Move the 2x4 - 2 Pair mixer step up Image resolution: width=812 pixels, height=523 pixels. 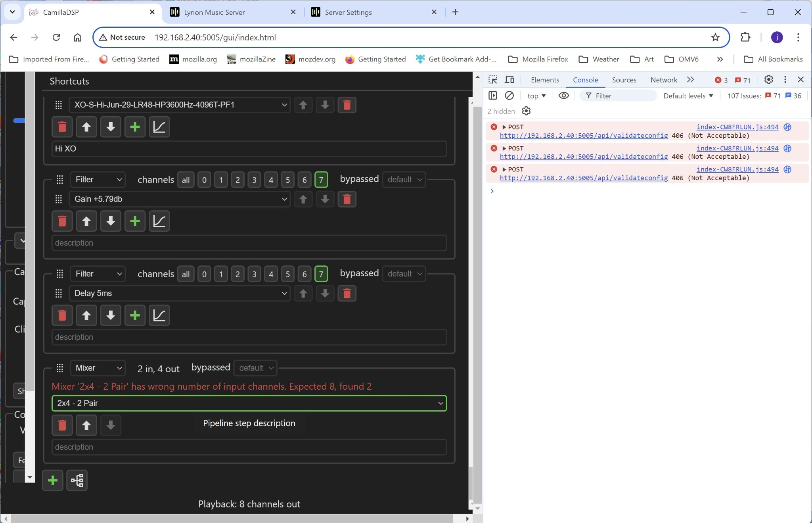(86, 425)
